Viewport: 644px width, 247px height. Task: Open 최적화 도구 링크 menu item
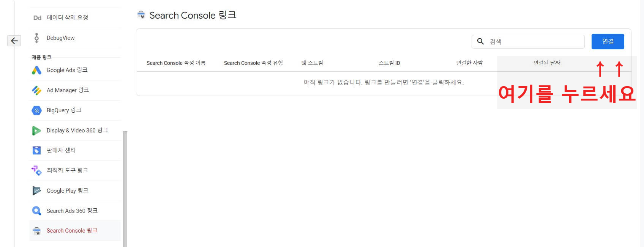75,170
